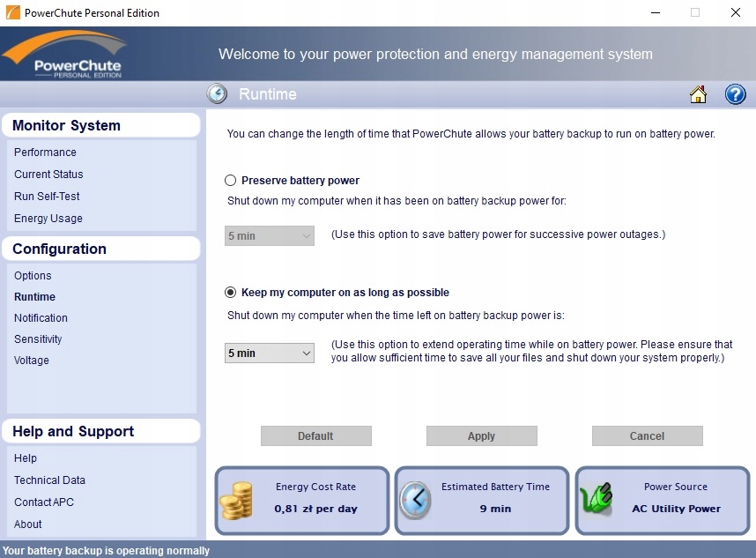The height and width of the screenshot is (558, 756).
Task: Click the Power Source panel
Action: [663, 501]
